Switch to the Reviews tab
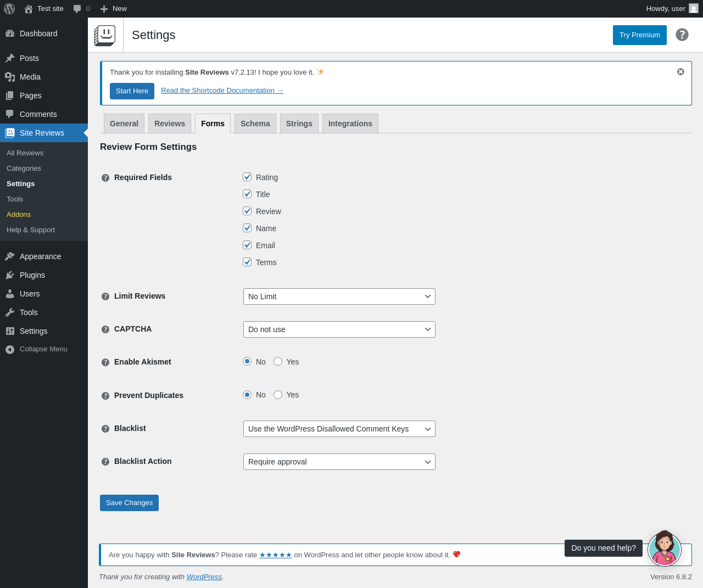The width and height of the screenshot is (703, 588). tap(170, 124)
